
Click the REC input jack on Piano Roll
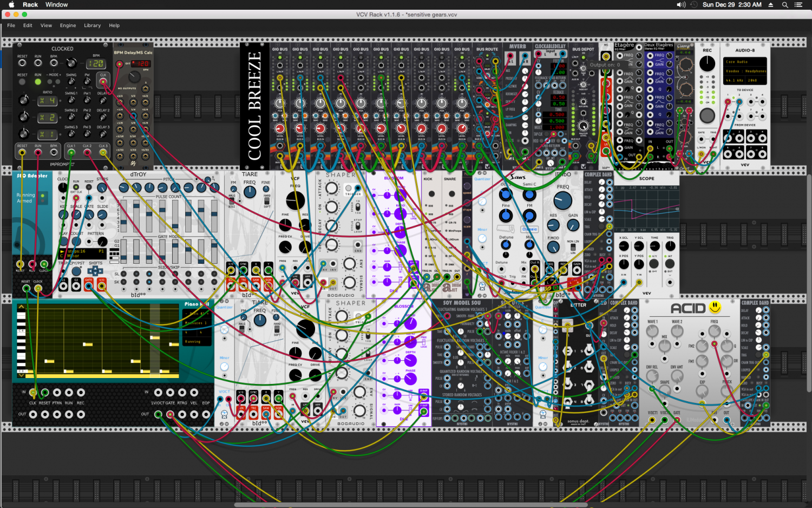pyautogui.click(x=81, y=393)
